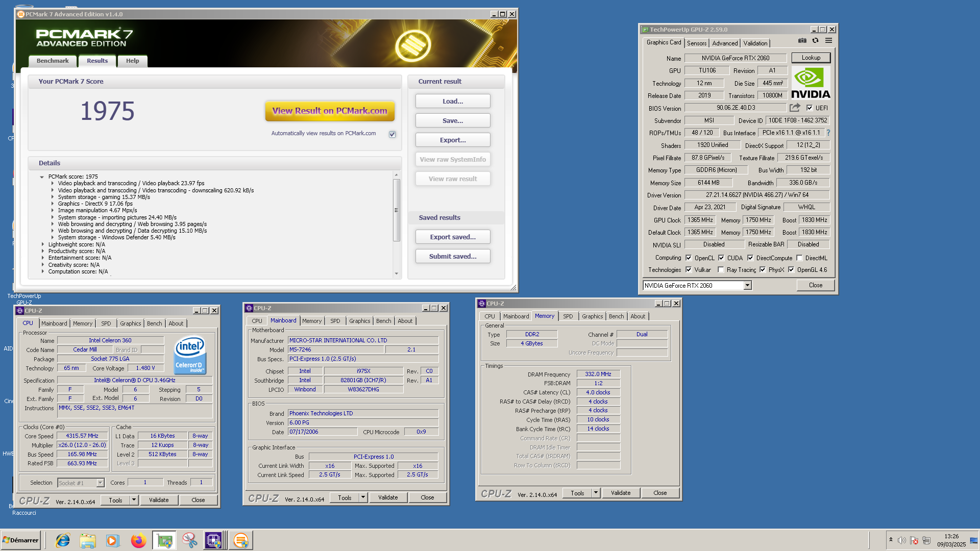Switch to the Benchmark tab in PCMark
This screenshot has height=551, width=980.
click(53, 61)
